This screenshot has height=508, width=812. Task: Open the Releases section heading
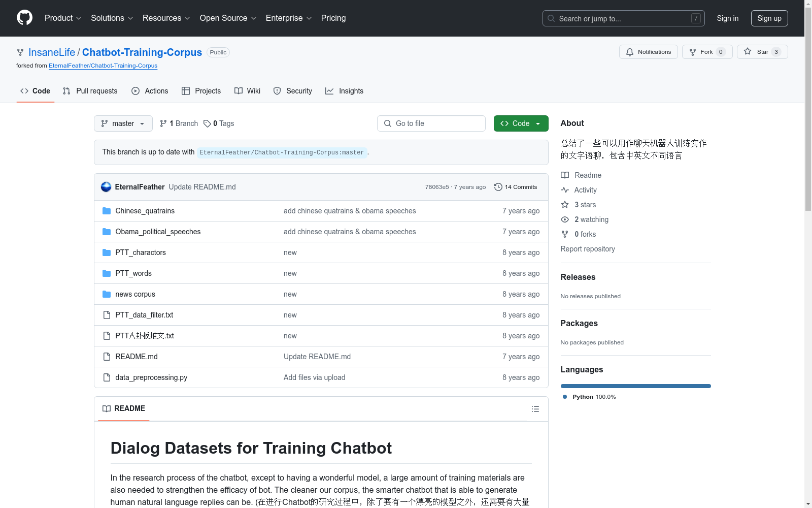point(578,277)
